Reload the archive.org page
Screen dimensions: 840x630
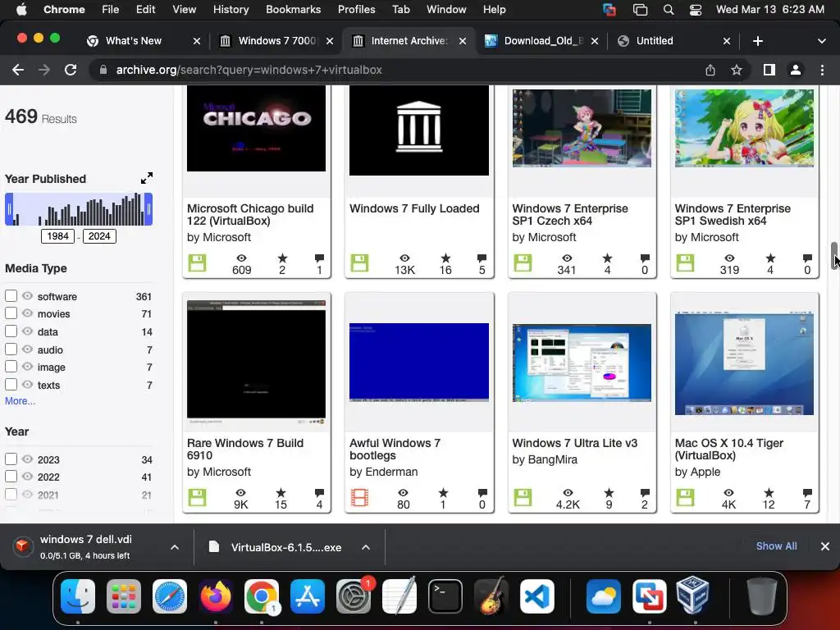tap(71, 70)
